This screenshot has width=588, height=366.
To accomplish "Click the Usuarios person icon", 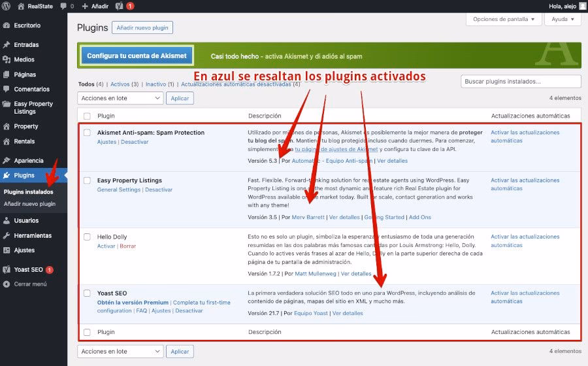I will (7, 220).
